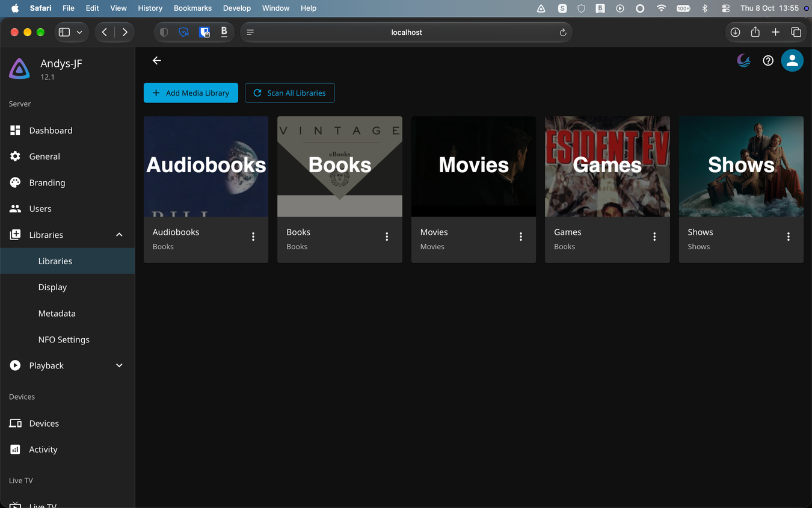This screenshot has height=508, width=812.
Task: Open the Develop menu in menu bar
Action: (237, 8)
